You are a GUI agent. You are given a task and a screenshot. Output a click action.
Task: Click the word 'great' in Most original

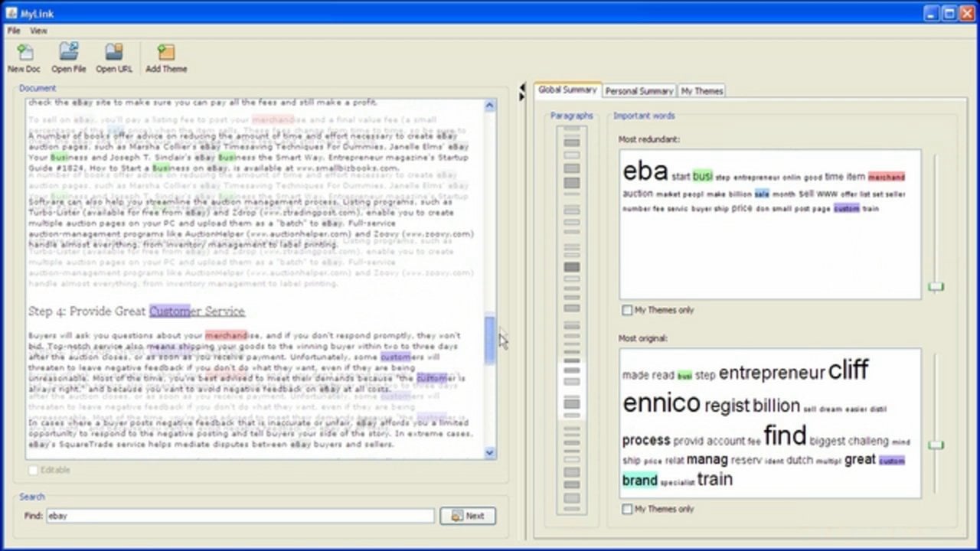point(860,460)
